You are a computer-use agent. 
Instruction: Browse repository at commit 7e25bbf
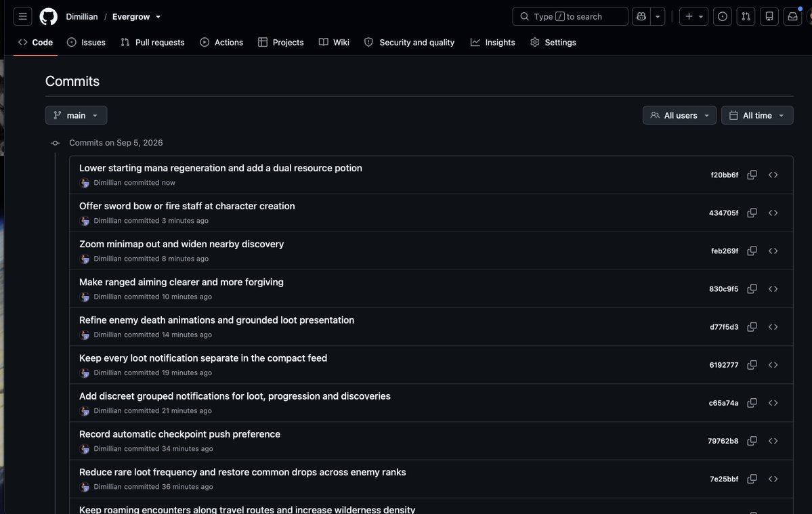(773, 479)
